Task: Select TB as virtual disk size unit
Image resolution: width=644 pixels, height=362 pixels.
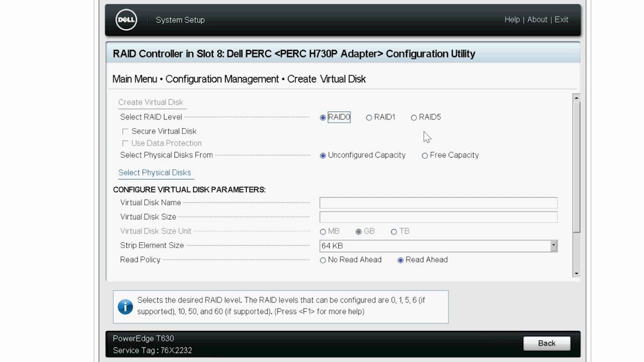Action: click(x=394, y=232)
